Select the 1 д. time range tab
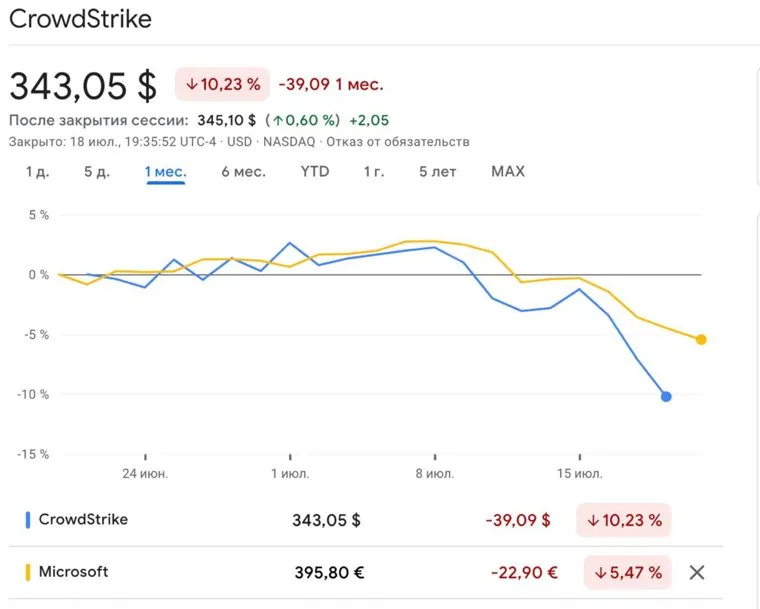The width and height of the screenshot is (760, 609). (37, 172)
